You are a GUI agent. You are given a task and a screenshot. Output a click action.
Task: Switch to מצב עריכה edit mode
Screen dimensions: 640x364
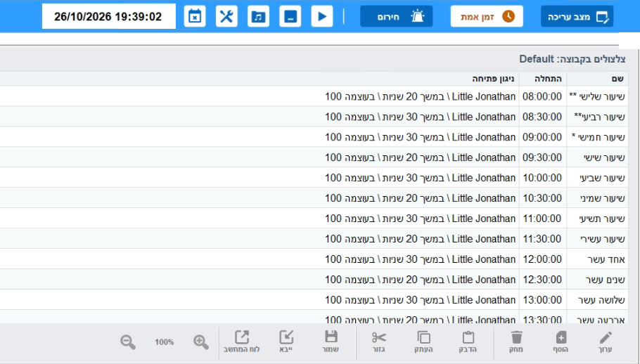(577, 16)
